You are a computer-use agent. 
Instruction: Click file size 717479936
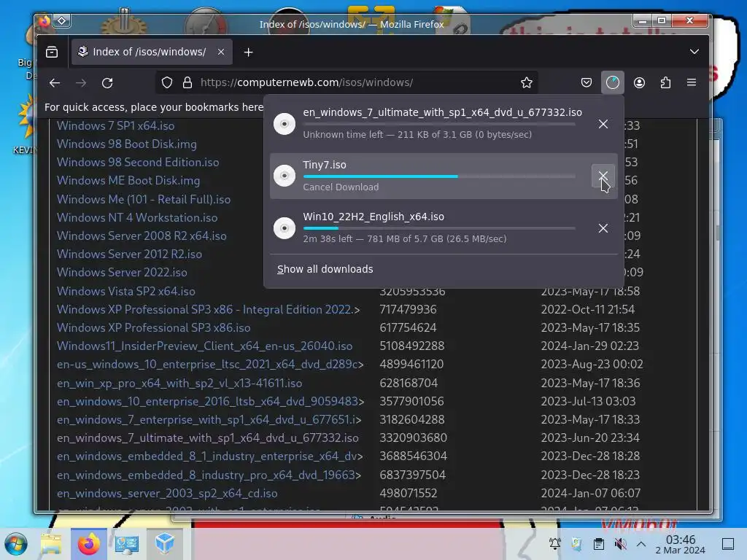click(408, 309)
